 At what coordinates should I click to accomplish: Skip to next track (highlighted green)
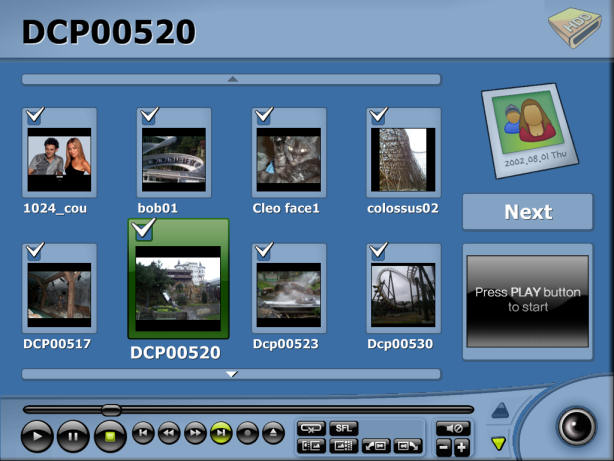click(221, 433)
